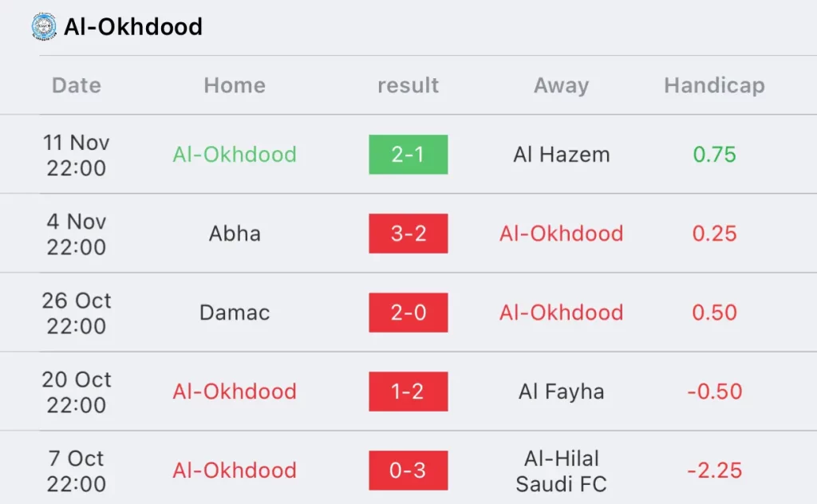Open the green 2-1 result badge

pos(408,155)
